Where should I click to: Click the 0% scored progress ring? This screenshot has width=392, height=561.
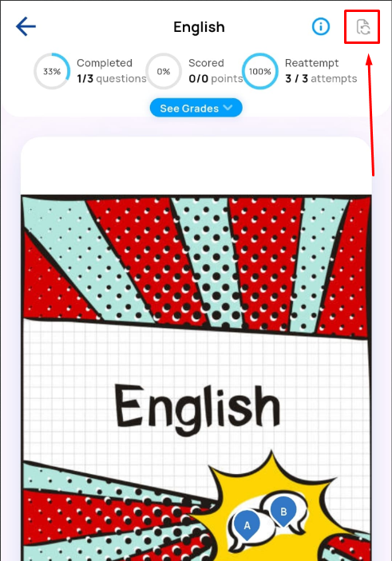click(x=164, y=71)
